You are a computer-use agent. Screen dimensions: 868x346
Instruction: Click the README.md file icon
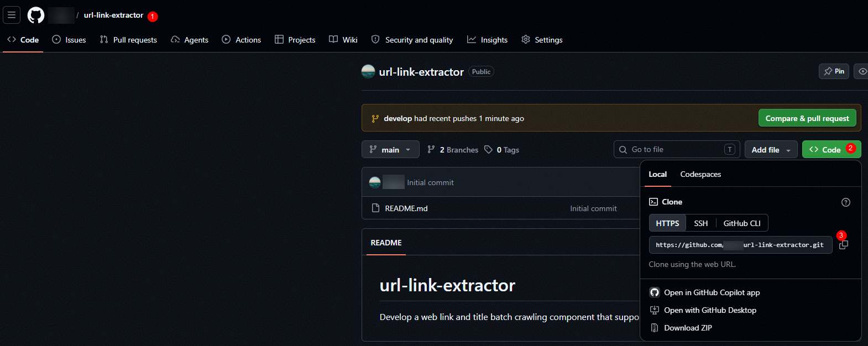(375, 208)
